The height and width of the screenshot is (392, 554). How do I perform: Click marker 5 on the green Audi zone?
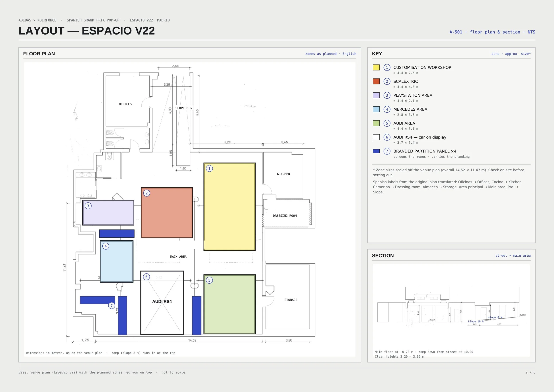209,280
